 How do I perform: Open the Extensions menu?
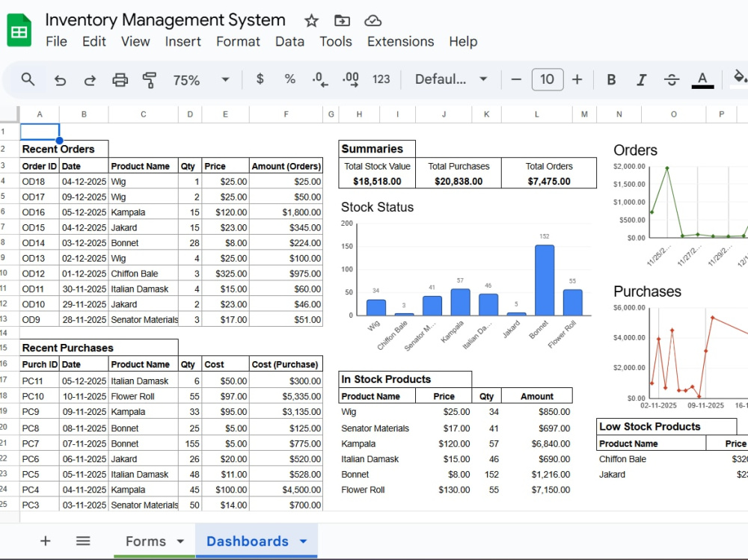(x=400, y=41)
